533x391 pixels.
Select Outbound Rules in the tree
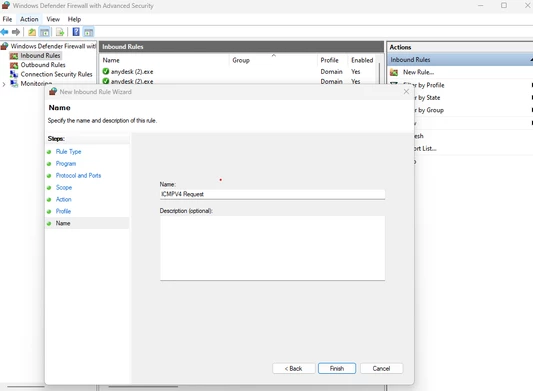pos(43,65)
